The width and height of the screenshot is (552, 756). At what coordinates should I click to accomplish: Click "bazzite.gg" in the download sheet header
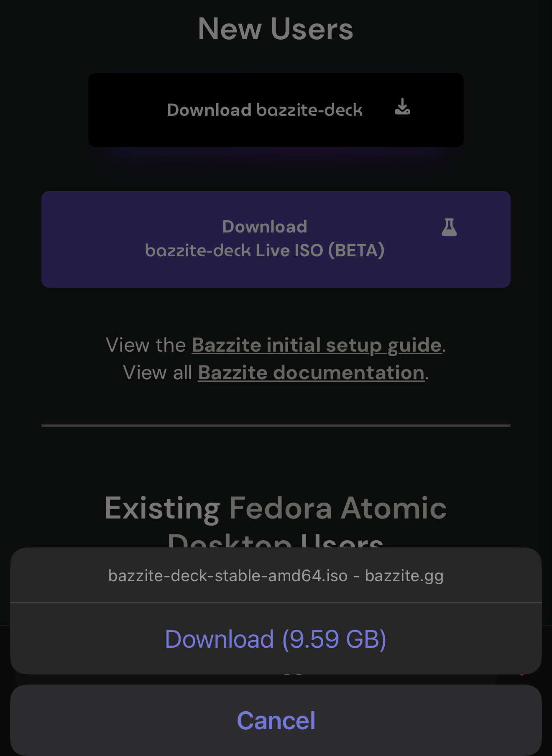point(404,576)
